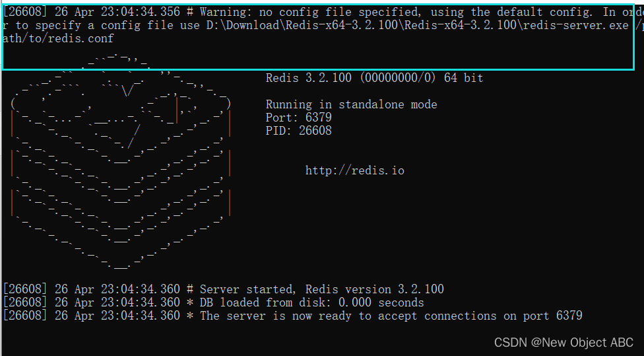Click the "ready to accept connections on port 6379" line
This screenshot has width=644, height=356.
tap(292, 315)
